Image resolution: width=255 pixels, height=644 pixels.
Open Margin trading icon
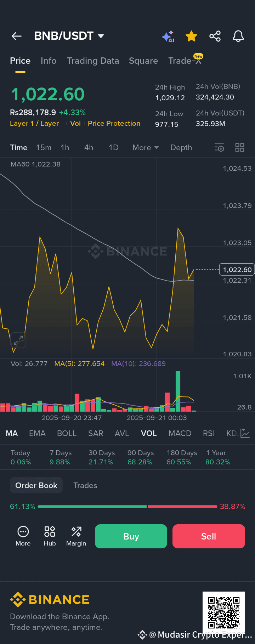(x=76, y=536)
